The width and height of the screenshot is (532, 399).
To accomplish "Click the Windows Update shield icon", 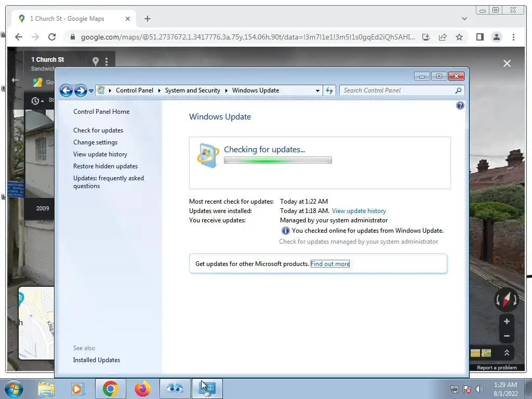I will pos(208,156).
